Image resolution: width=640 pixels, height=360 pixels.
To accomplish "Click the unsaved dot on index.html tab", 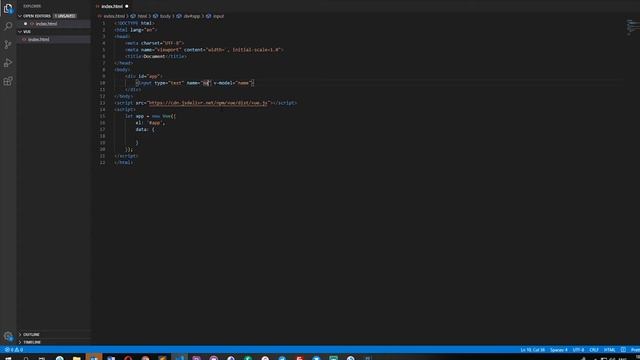I will [127, 6].
